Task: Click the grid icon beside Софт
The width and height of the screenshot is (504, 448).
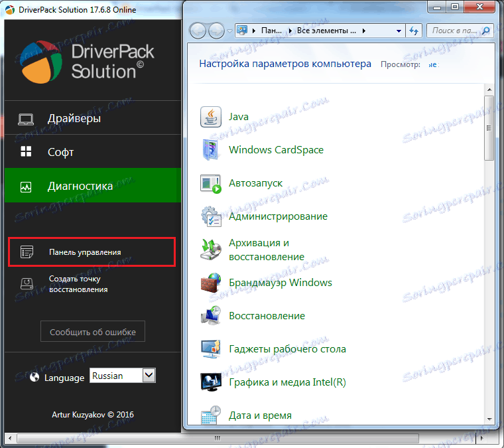Action: (26, 151)
